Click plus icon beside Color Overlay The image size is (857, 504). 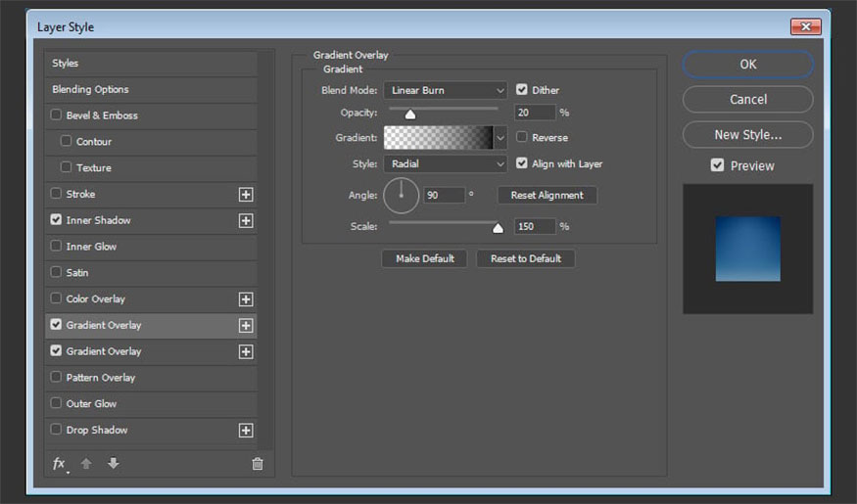pos(246,299)
